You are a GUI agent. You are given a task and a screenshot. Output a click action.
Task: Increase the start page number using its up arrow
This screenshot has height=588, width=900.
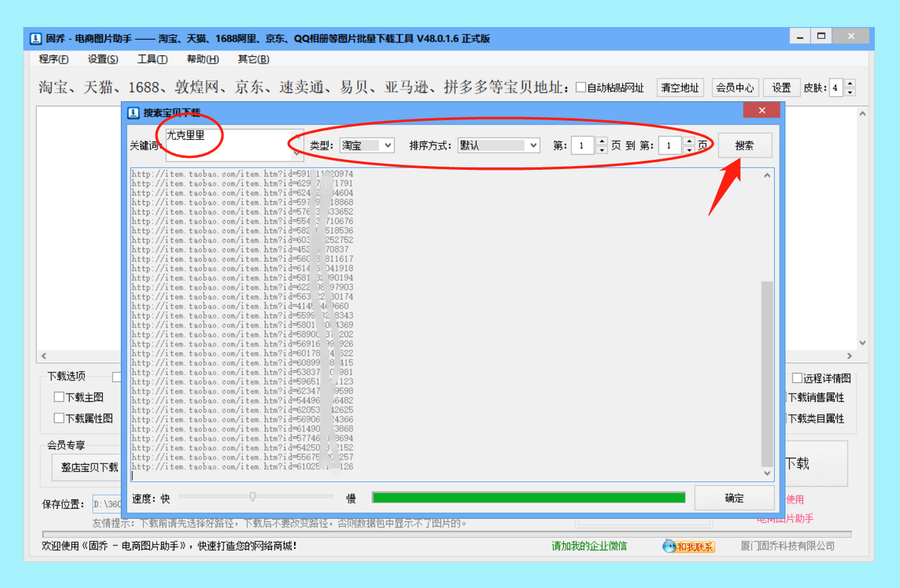click(602, 141)
